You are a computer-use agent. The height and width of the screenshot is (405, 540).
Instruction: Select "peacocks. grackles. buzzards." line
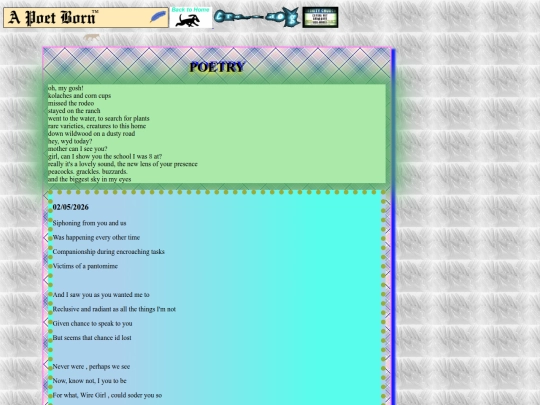[x=87, y=172]
